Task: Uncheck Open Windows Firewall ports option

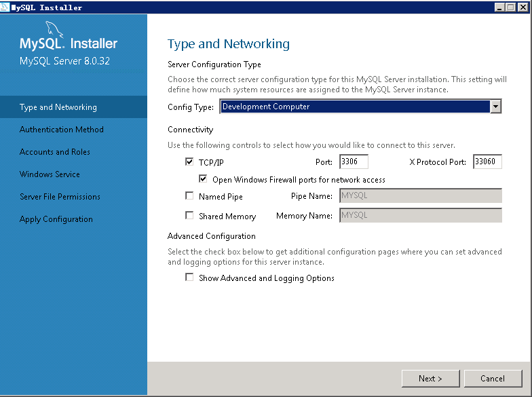Action: pyautogui.click(x=203, y=178)
